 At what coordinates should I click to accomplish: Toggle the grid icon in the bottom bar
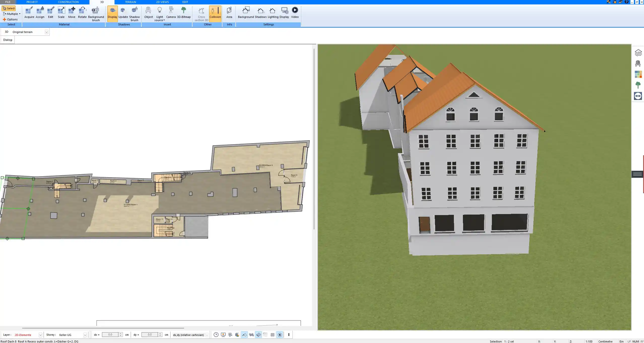tap(273, 335)
